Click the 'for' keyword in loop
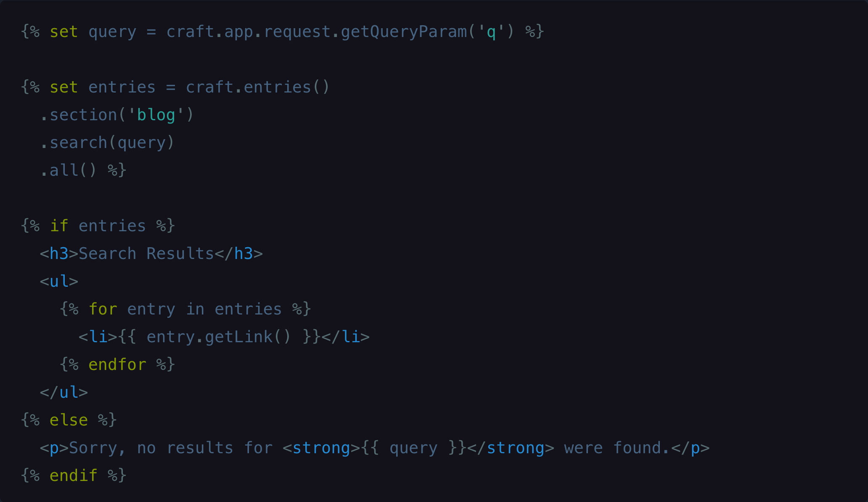This screenshot has width=868, height=502. (x=103, y=309)
